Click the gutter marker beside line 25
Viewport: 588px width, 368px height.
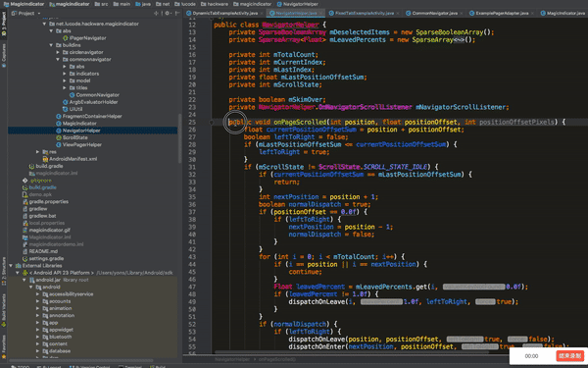[x=211, y=122]
